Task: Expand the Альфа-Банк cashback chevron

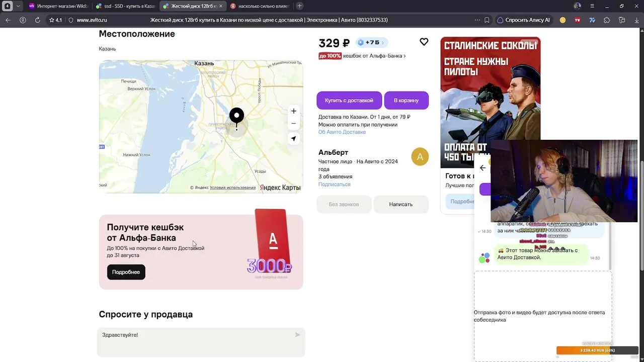Action: (405, 56)
